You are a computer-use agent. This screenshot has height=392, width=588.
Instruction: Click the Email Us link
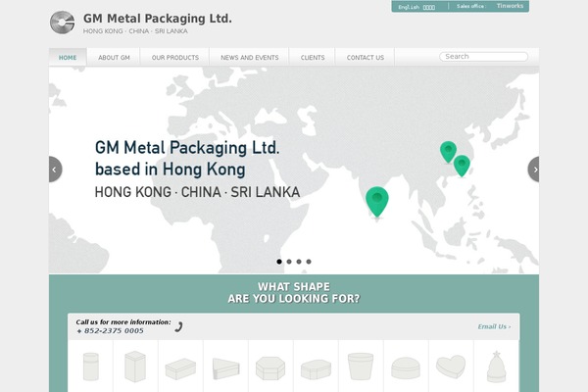[494, 326]
